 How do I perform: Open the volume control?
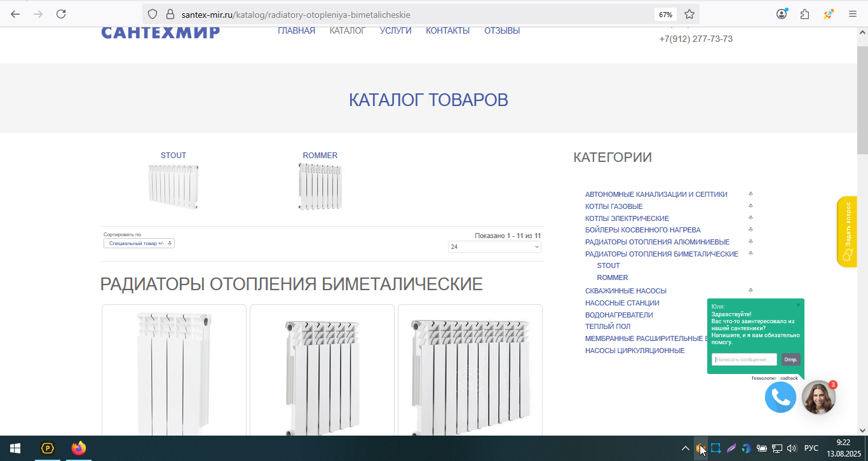tap(792, 448)
